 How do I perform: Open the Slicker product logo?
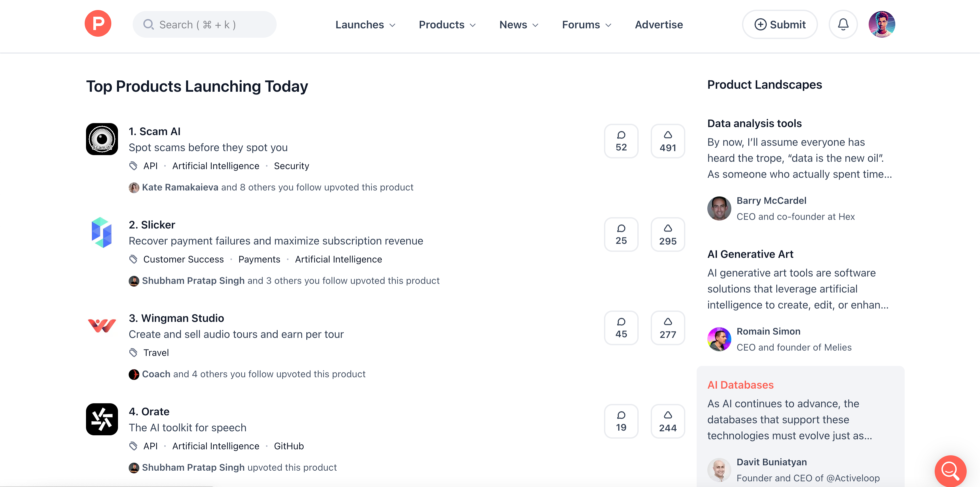point(102,232)
